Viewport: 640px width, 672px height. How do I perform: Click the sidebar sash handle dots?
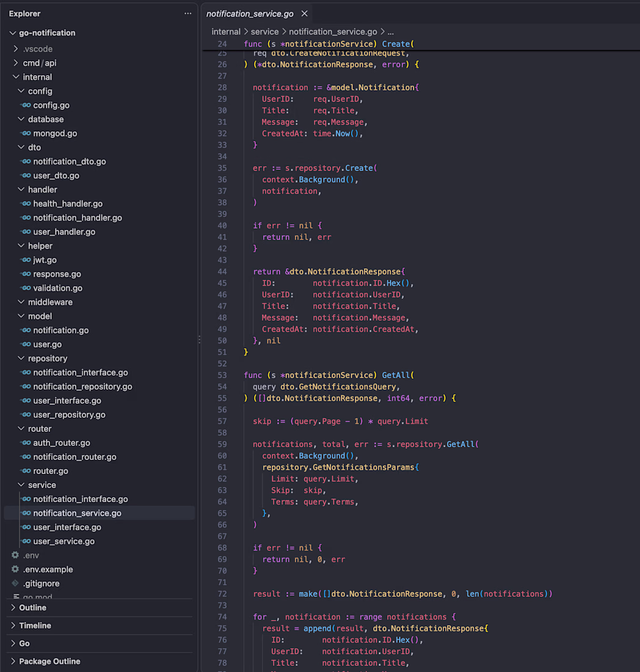point(199,340)
